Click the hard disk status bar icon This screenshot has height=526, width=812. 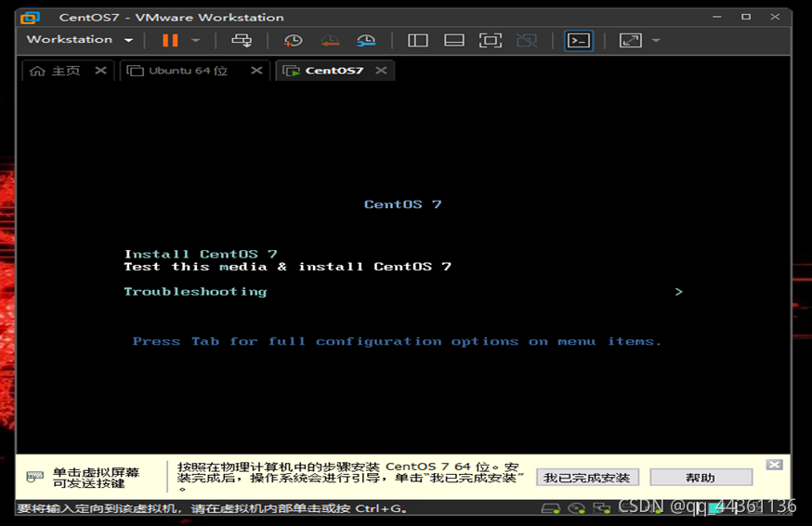coord(551,508)
